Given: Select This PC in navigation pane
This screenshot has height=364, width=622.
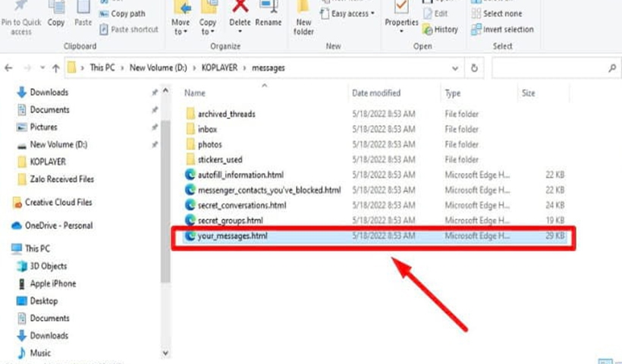Looking at the screenshot, I should (x=37, y=249).
